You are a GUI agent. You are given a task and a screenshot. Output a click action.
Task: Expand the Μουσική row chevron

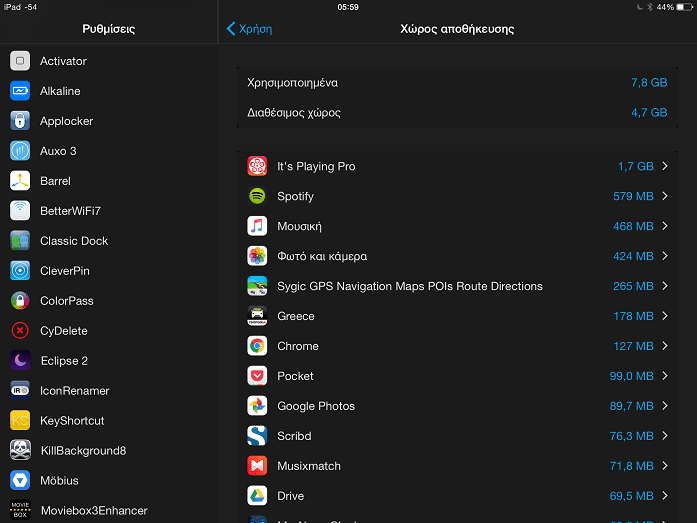(x=665, y=226)
